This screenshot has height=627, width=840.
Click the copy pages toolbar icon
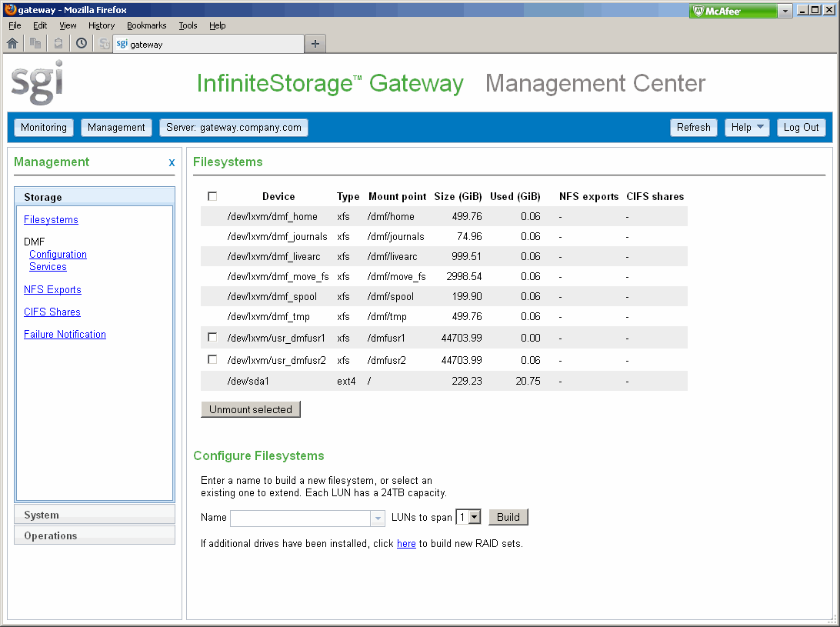coord(35,43)
